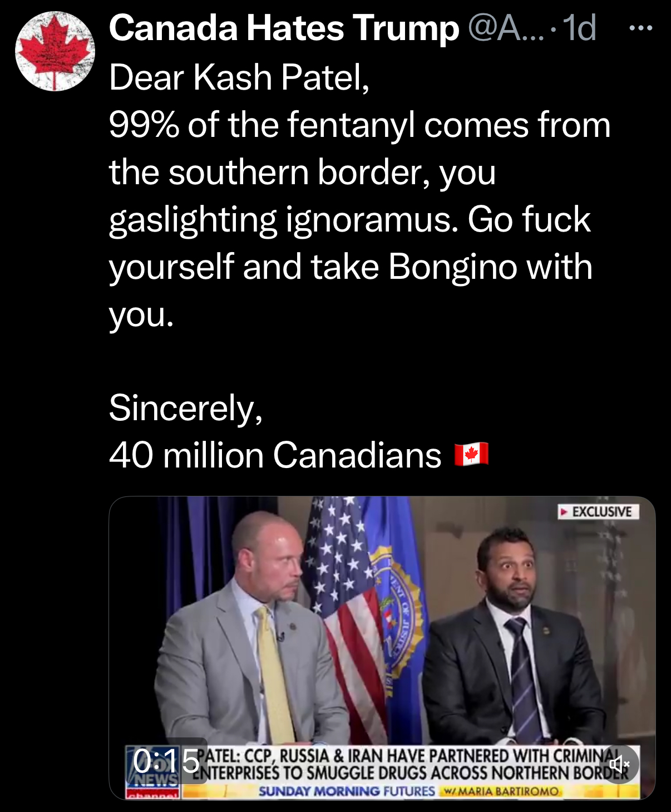671x812 pixels.
Task: Click the Canada Hates Trump display name
Action: (x=284, y=28)
